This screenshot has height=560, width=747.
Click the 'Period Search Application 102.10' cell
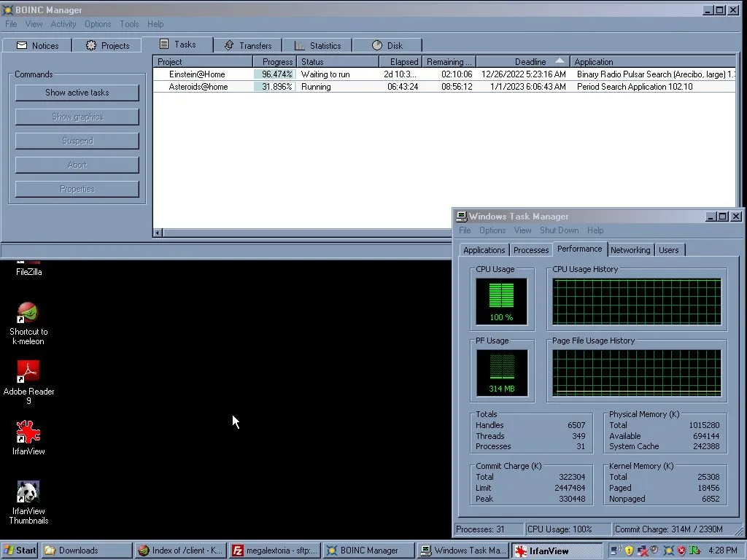point(635,87)
